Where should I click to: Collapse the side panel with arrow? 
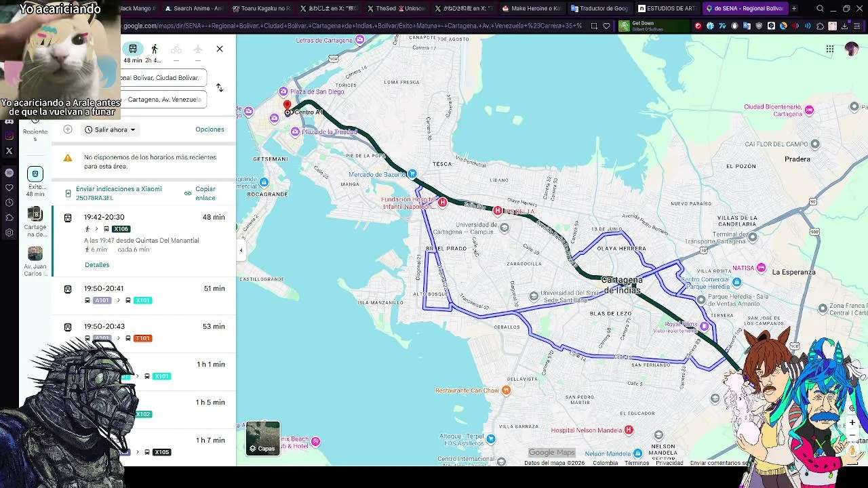point(241,250)
